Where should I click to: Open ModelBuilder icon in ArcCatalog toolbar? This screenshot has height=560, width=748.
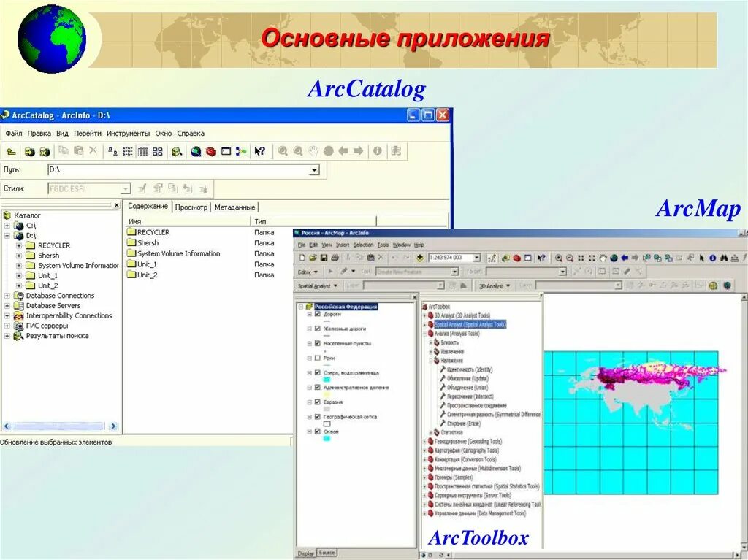coord(241,151)
